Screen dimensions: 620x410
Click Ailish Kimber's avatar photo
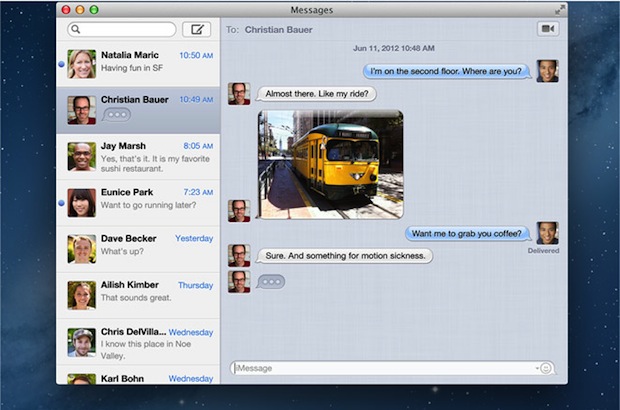pos(81,295)
